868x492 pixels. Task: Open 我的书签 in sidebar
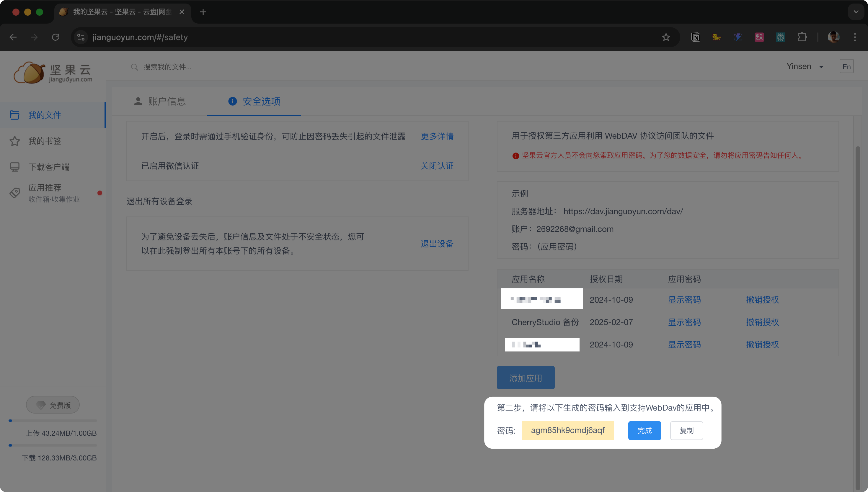coord(45,141)
